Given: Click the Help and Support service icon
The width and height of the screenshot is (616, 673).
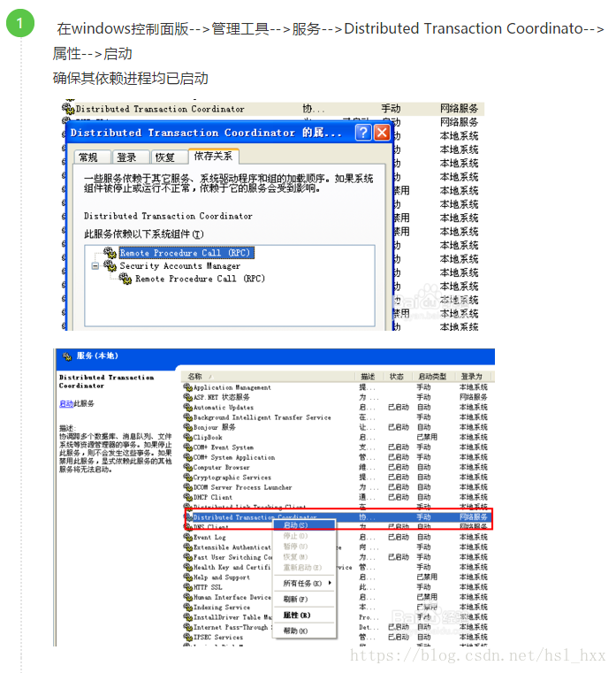Looking at the screenshot, I should click(188, 577).
